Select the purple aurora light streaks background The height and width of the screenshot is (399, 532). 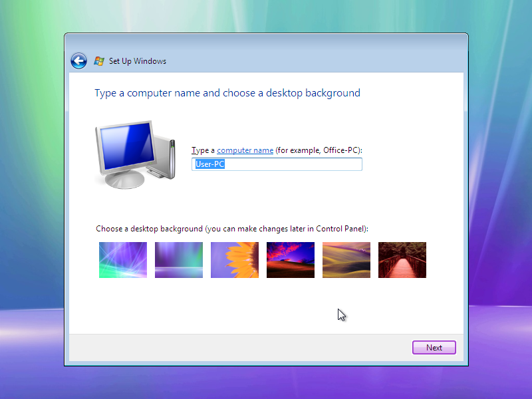122,259
